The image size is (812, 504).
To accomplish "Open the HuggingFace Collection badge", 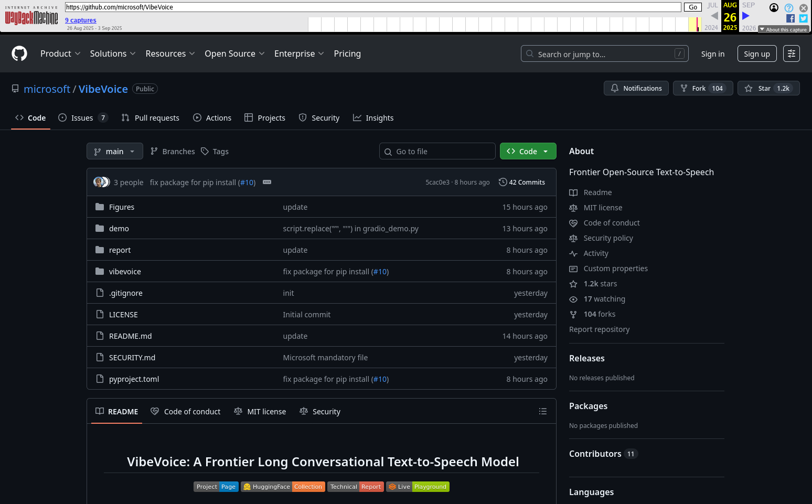I will point(283,487).
